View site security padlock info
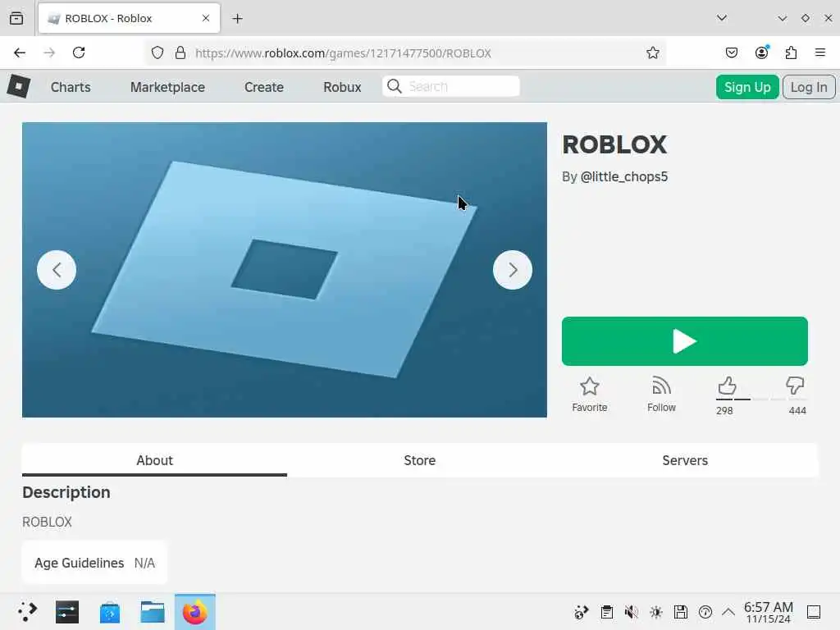This screenshot has width=840, height=630. click(180, 52)
